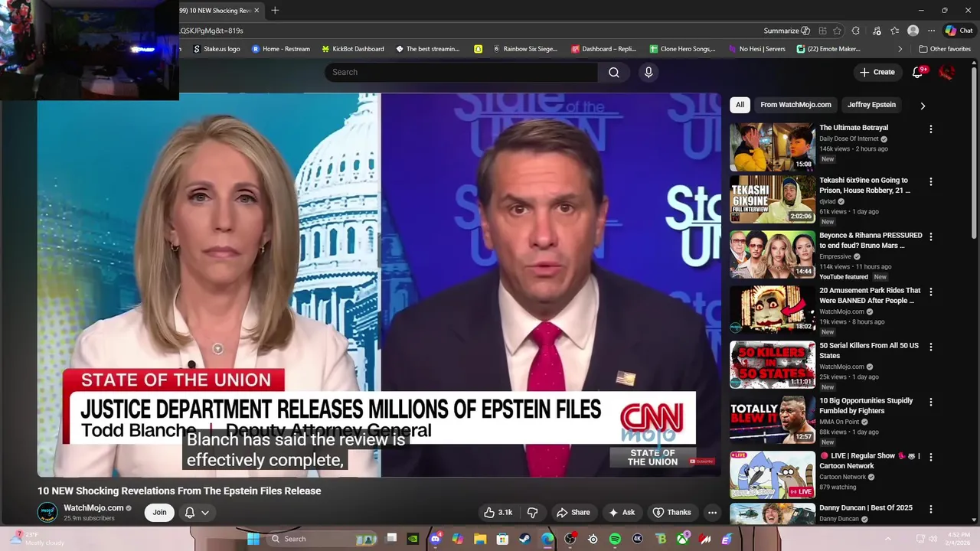Click the Create button
Screen dimensions: 980x551
click(x=877, y=72)
